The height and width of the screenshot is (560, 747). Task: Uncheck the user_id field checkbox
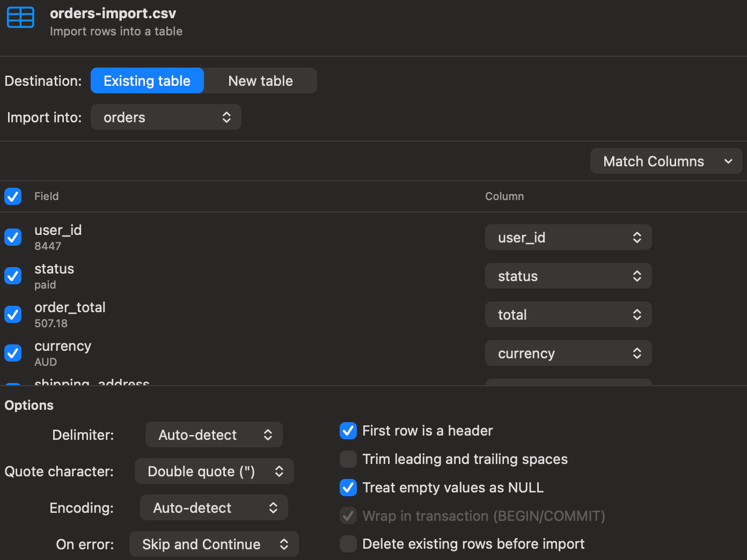pyautogui.click(x=13, y=237)
